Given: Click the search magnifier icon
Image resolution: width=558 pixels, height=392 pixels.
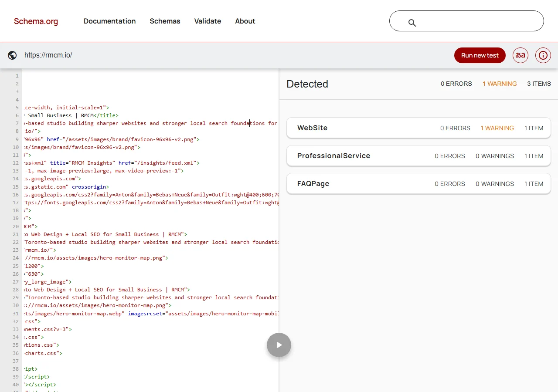Looking at the screenshot, I should point(412,23).
